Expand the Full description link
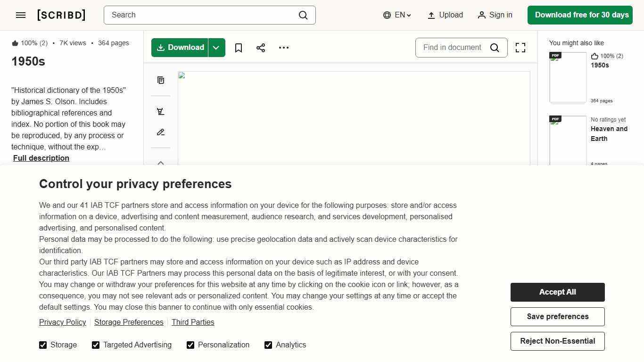 (x=41, y=158)
